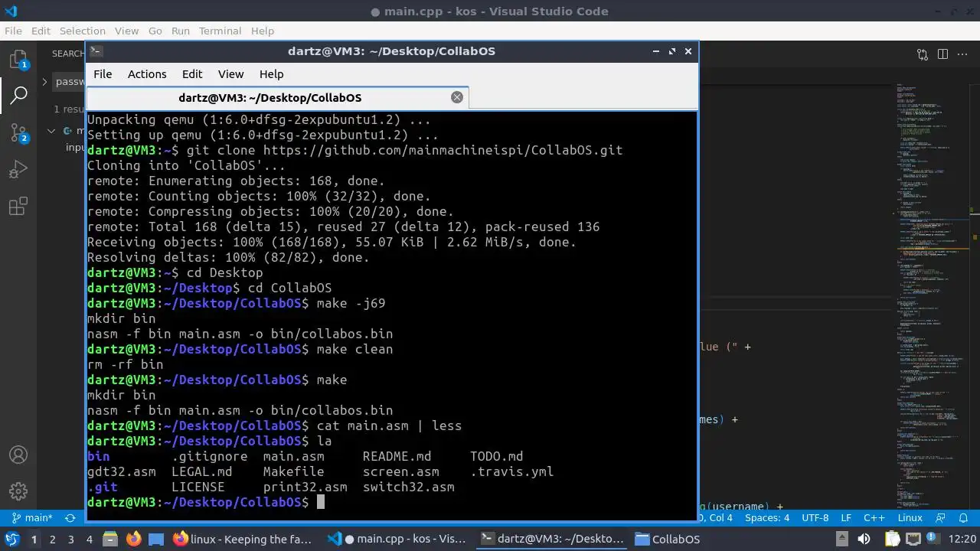
Task: Open the Explorer view in VS Code
Action: (18, 59)
